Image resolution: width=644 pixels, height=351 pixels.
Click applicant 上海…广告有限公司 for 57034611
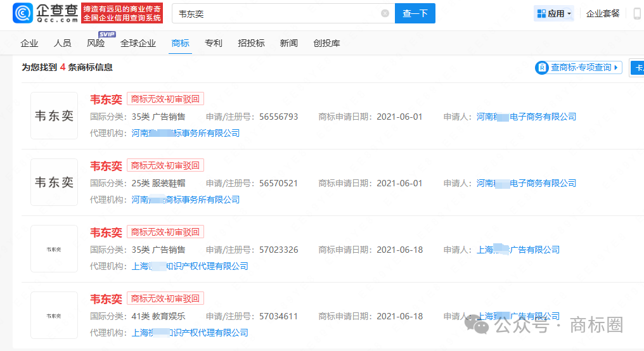[x=518, y=316]
